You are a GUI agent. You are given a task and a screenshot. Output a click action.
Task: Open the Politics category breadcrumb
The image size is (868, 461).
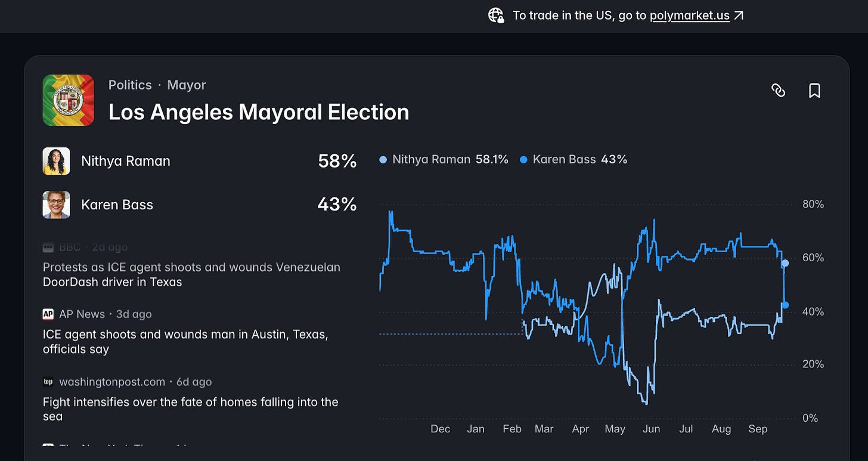130,85
